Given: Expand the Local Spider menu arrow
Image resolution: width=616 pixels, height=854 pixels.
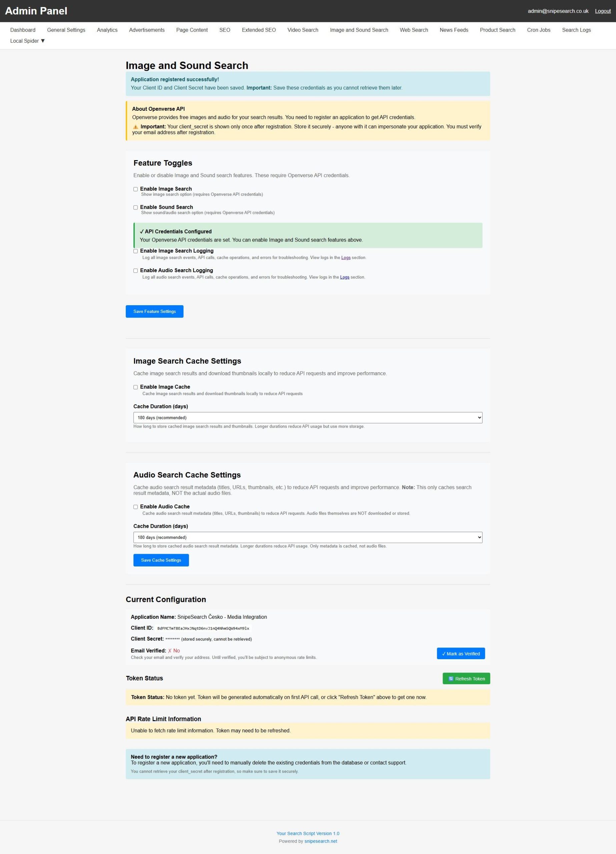Looking at the screenshot, I should (43, 41).
